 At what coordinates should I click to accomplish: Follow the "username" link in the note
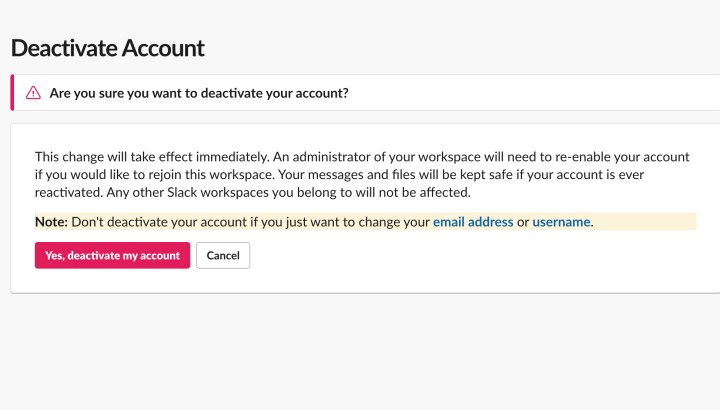(x=561, y=222)
